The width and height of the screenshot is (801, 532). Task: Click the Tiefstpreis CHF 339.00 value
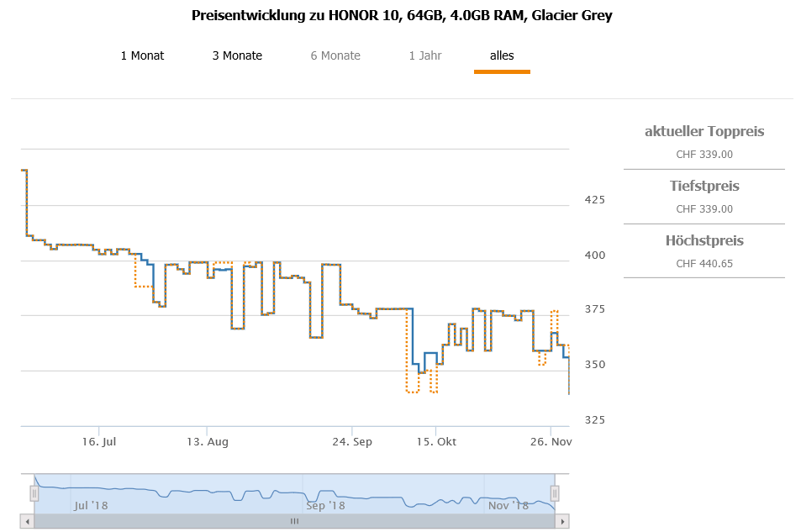[704, 209]
